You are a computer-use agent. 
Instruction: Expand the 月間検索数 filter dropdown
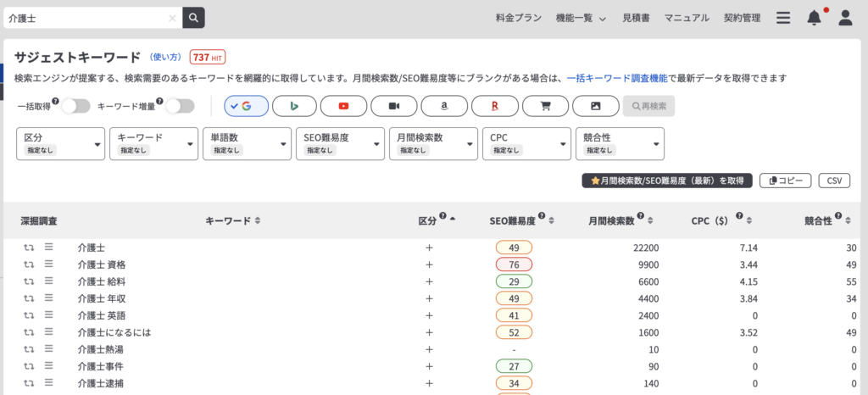click(x=433, y=143)
